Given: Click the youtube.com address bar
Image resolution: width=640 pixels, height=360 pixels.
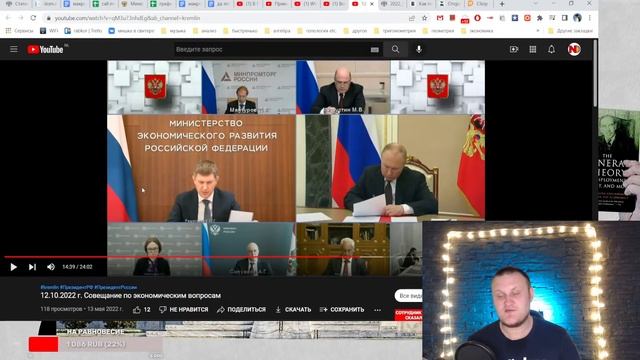Looking at the screenshot, I should (229, 18).
